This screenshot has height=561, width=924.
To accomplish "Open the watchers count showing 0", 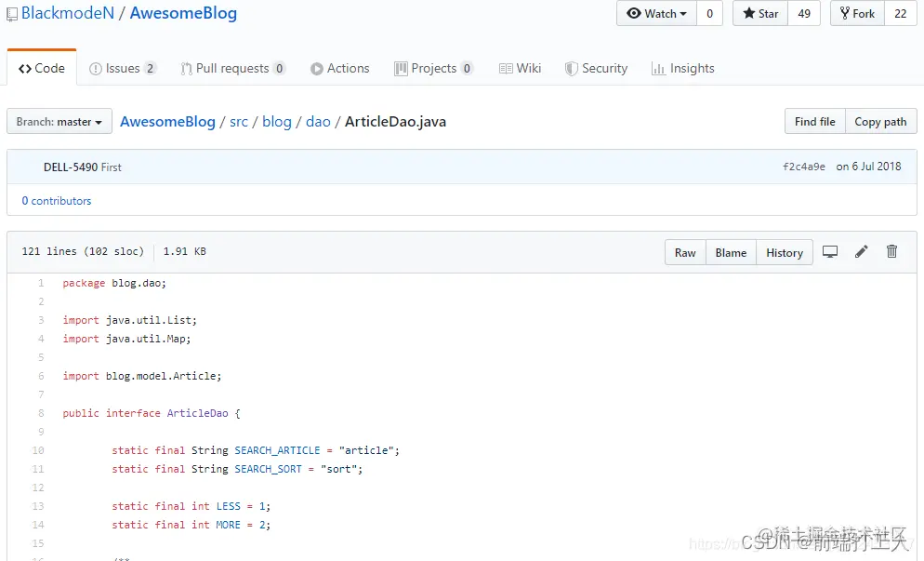I will pos(709,14).
